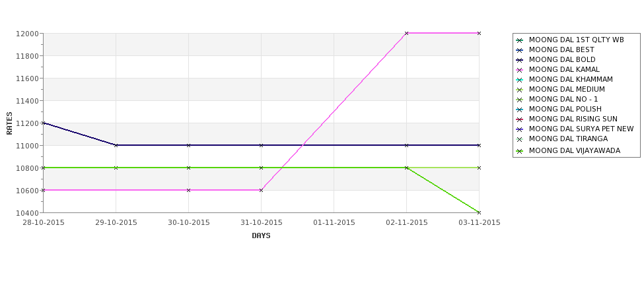Click the 11600 rate label on the Y axis
This screenshot has width=644, height=283.
[x=27, y=79]
